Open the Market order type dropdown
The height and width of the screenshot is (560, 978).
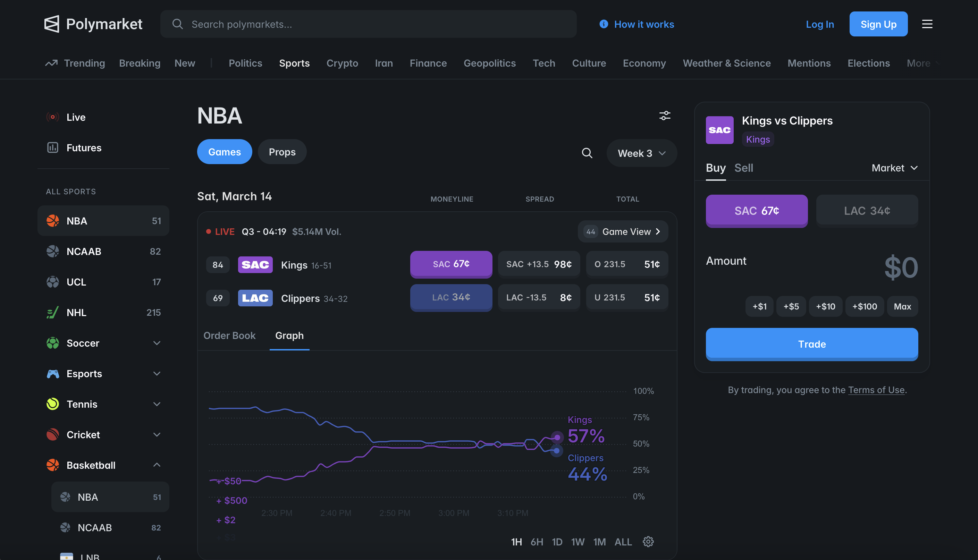[895, 168]
